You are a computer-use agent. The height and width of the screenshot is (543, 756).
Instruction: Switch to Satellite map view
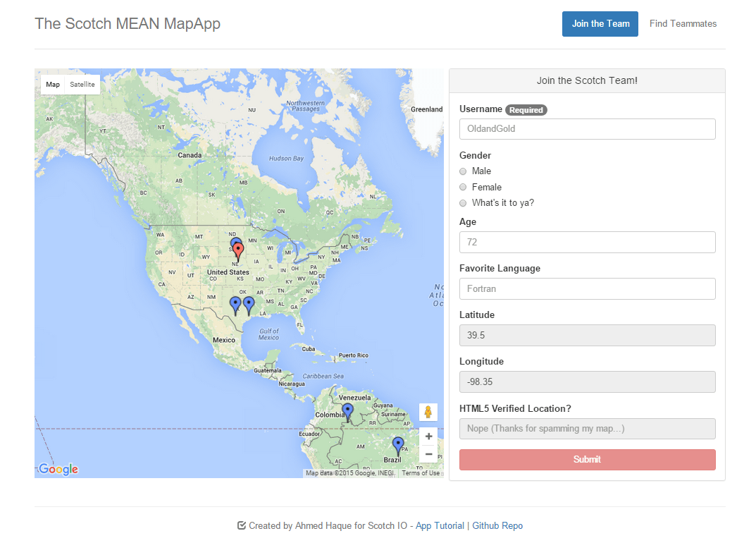coord(82,84)
